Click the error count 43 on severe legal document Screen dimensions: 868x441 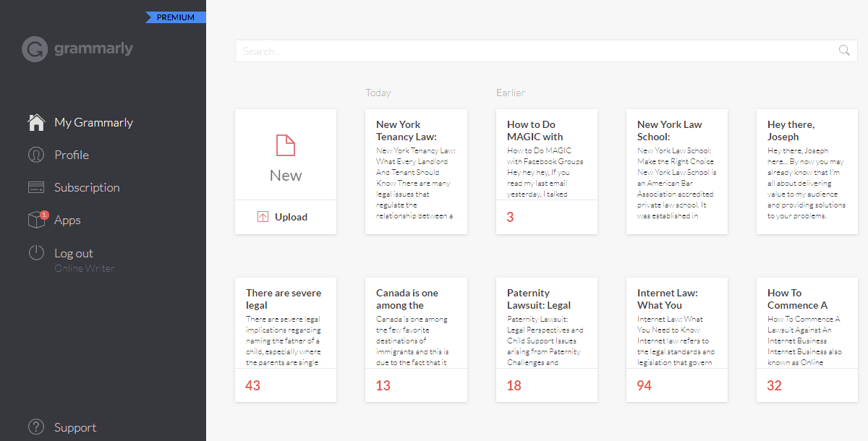tap(252, 385)
